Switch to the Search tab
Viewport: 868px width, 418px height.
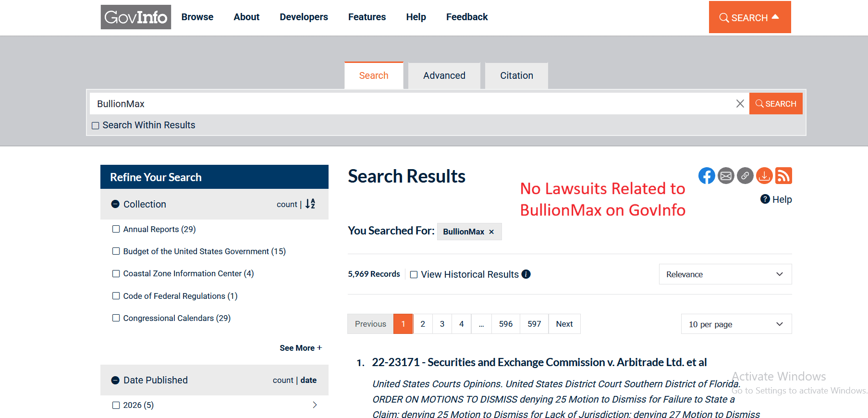[x=374, y=75]
